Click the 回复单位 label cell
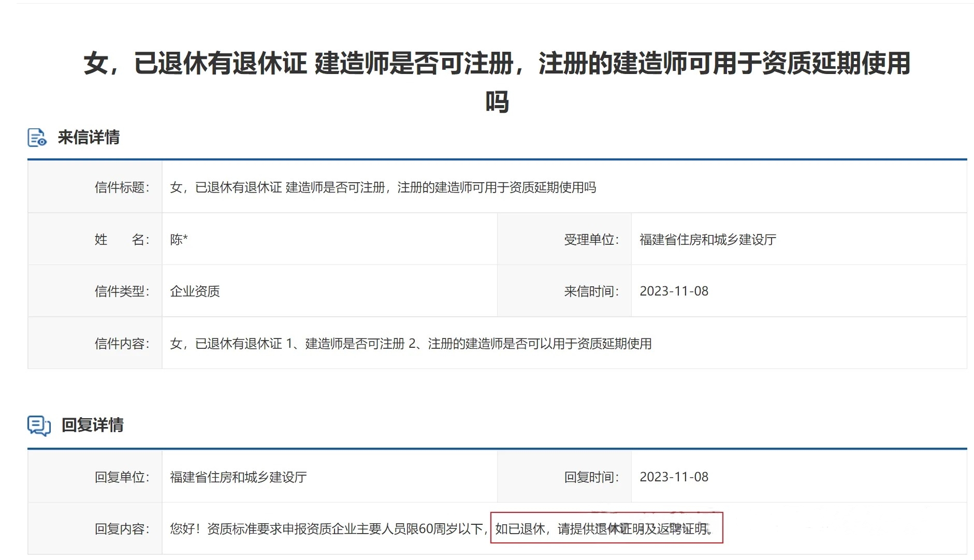The image size is (974, 560). click(122, 477)
